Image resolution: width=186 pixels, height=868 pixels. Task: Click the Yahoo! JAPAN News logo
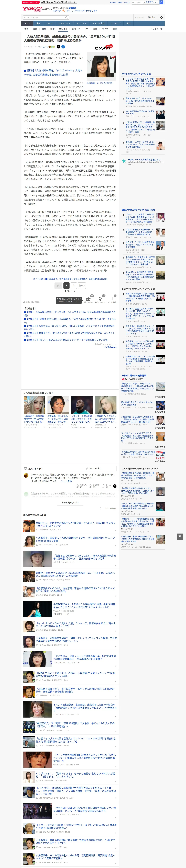(x=37, y=9)
